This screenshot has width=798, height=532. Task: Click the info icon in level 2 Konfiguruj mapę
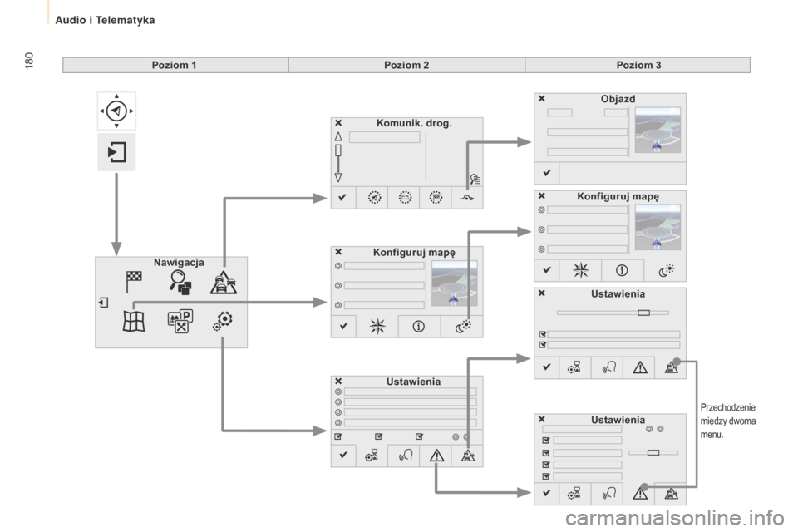(x=418, y=327)
